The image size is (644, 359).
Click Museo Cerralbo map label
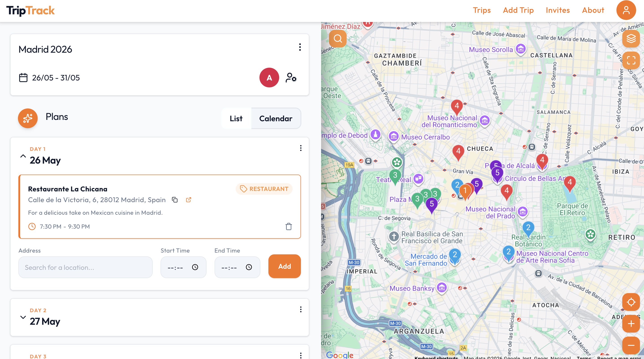[x=425, y=137]
